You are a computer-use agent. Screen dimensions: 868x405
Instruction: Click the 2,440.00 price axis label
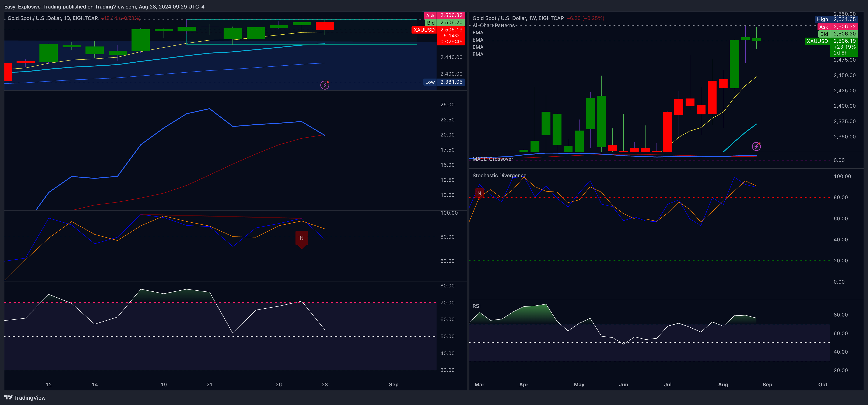point(451,57)
